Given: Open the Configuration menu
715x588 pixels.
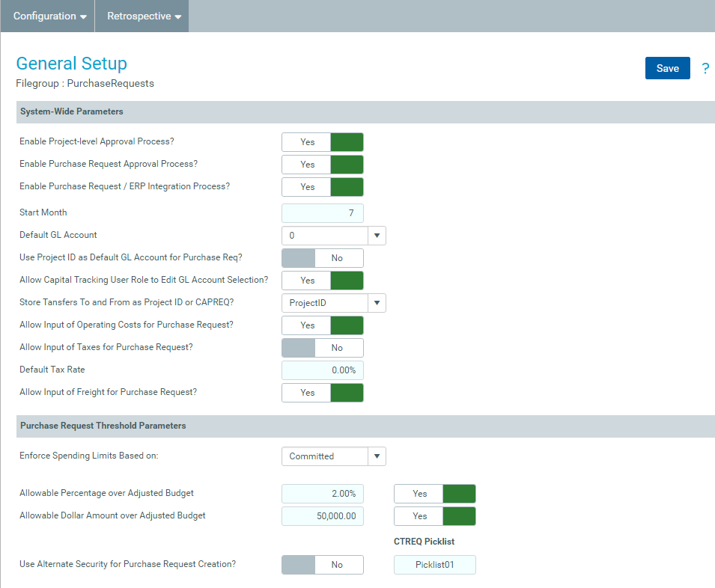Looking at the screenshot, I should coord(49,16).
